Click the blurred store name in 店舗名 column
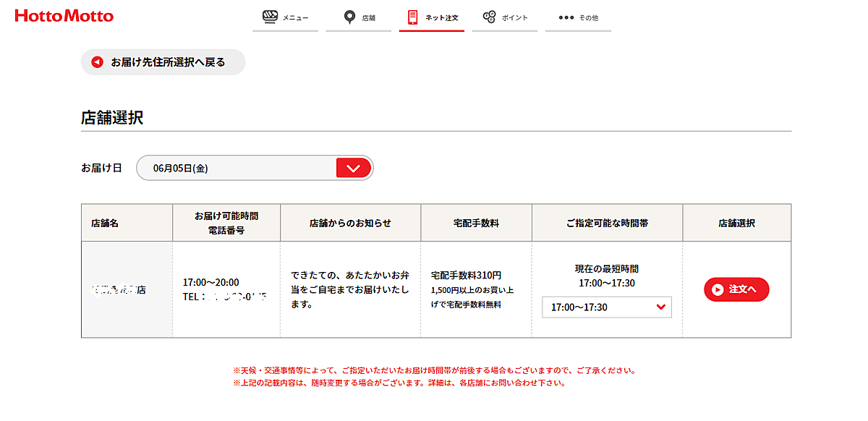The image size is (868, 421). pos(119,289)
